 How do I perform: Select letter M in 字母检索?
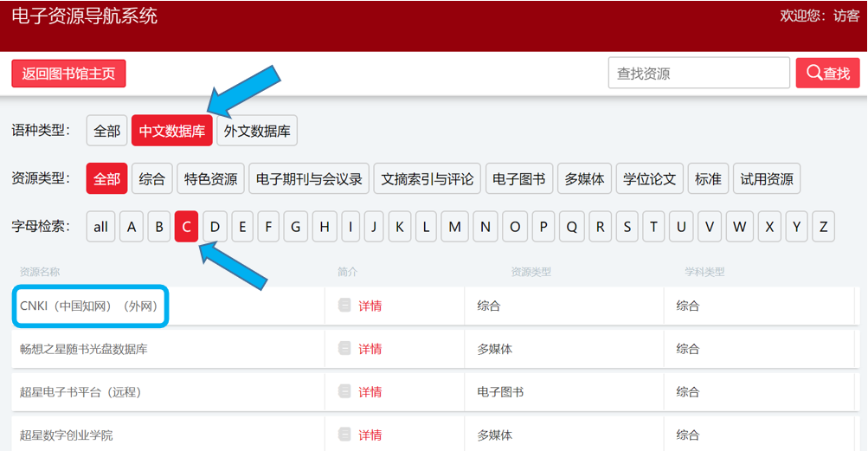455,227
